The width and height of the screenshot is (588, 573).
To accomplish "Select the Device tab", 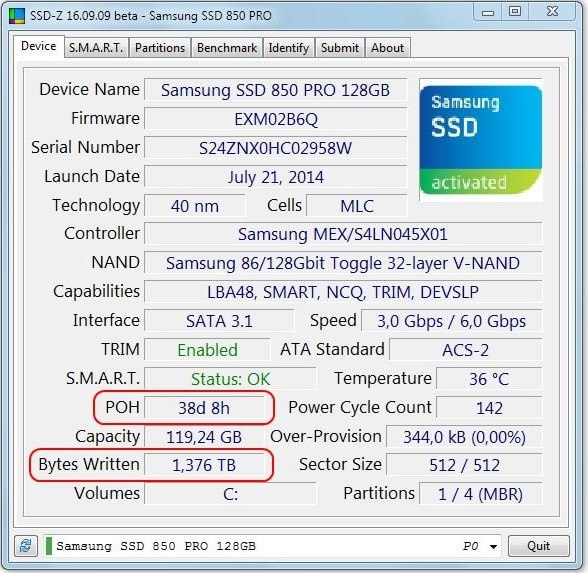I will point(39,46).
